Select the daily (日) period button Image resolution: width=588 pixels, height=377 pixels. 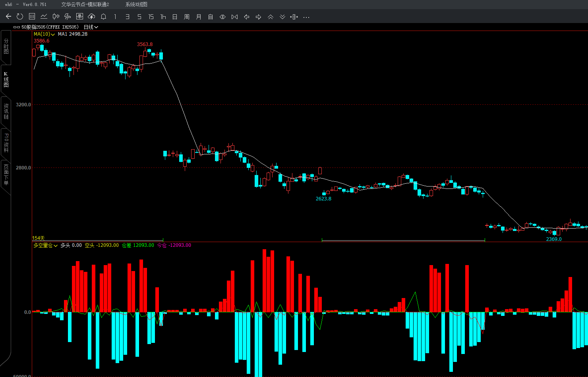pyautogui.click(x=175, y=17)
